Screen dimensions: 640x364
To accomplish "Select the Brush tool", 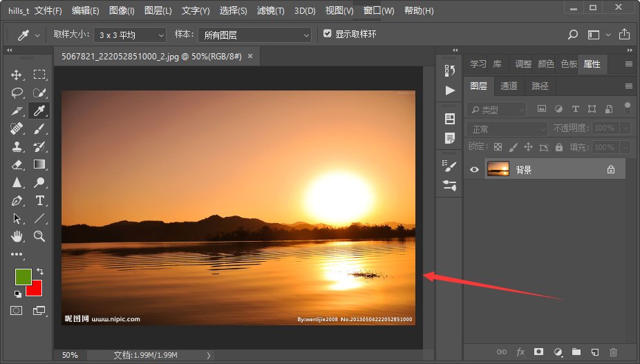I will (39, 129).
